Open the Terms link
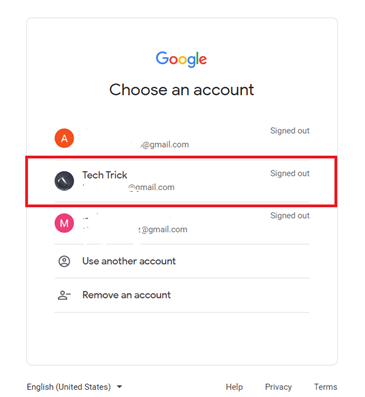This screenshot has height=397, width=365. click(x=326, y=387)
